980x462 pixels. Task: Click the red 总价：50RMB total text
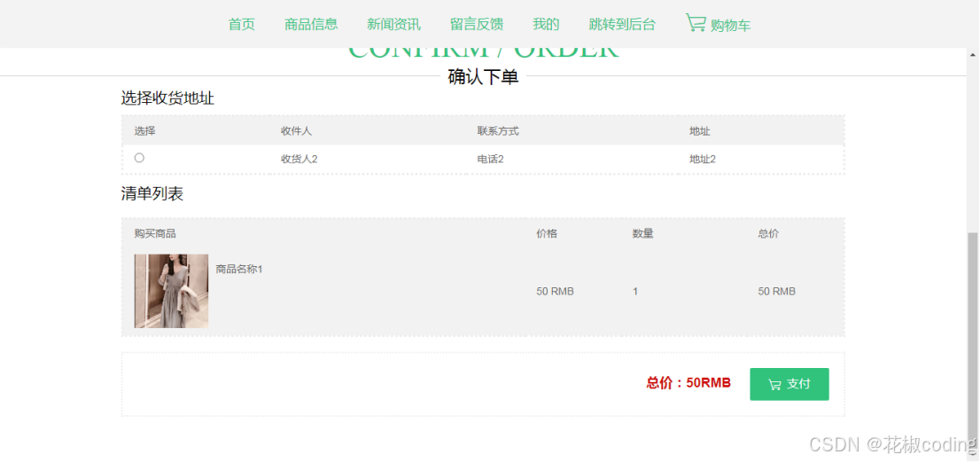pyautogui.click(x=688, y=383)
